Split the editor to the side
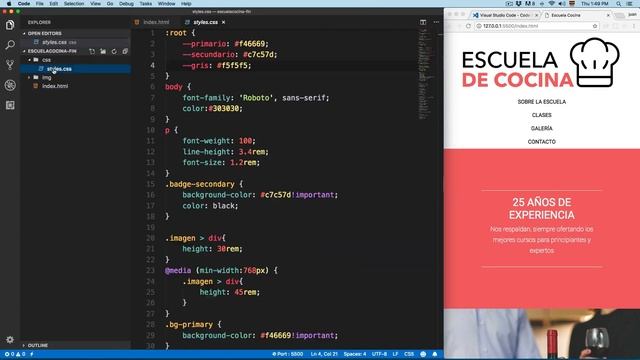640x360 pixels. coord(423,22)
